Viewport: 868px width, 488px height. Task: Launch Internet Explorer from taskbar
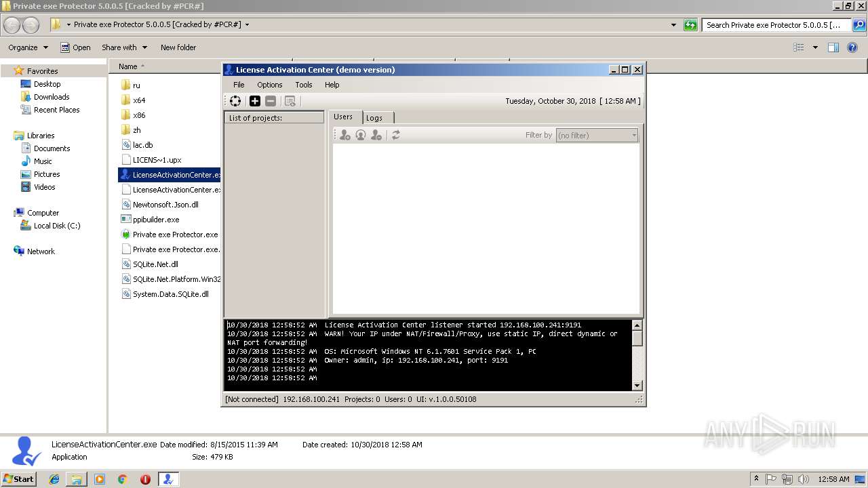54,479
